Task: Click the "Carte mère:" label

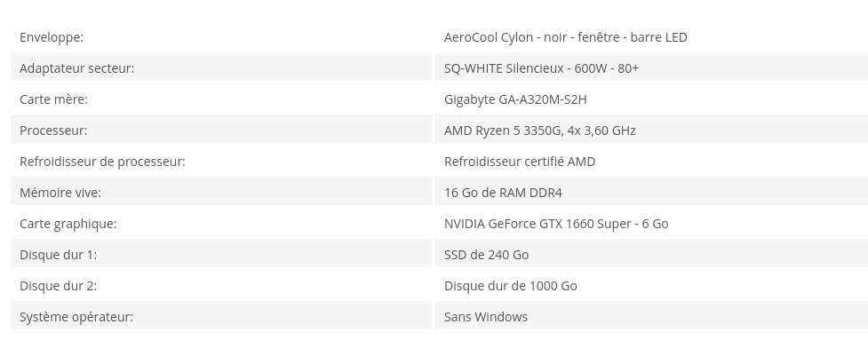Action: 53,99
